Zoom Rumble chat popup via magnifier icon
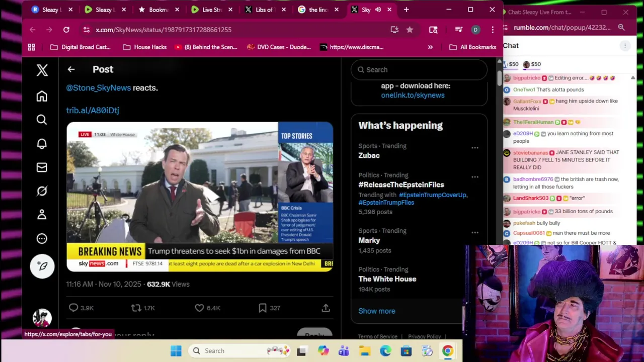Viewport: 644px width, 362px height. pyautogui.click(x=621, y=28)
